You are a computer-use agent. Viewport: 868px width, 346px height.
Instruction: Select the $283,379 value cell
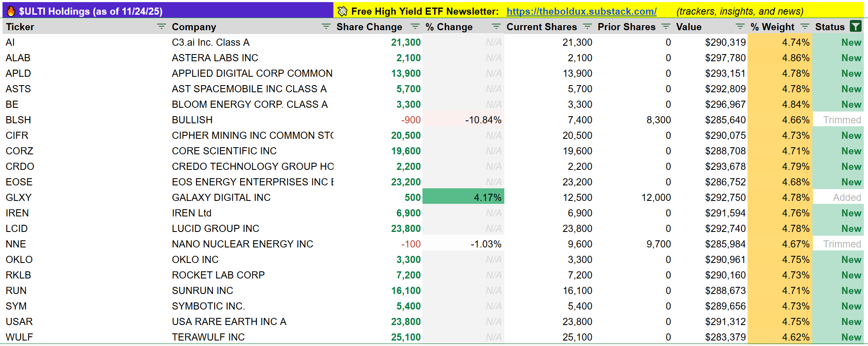pos(711,337)
